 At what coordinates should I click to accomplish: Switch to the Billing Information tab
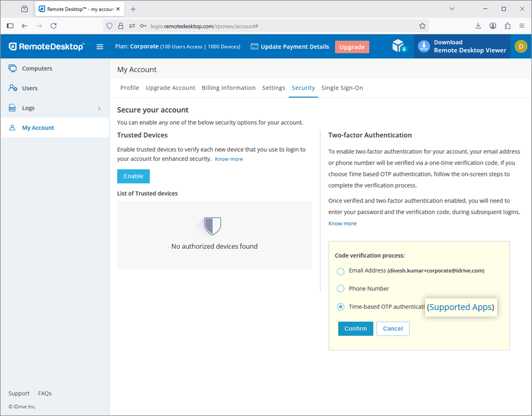pos(228,88)
